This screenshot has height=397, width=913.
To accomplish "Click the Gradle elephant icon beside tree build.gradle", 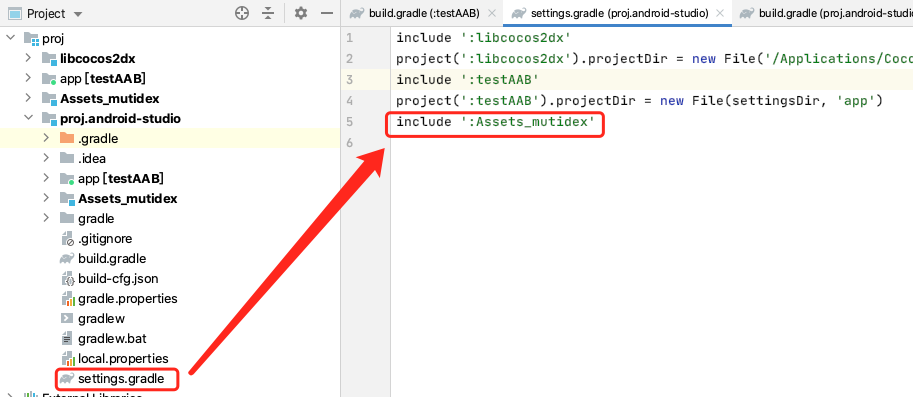I will coord(66,258).
